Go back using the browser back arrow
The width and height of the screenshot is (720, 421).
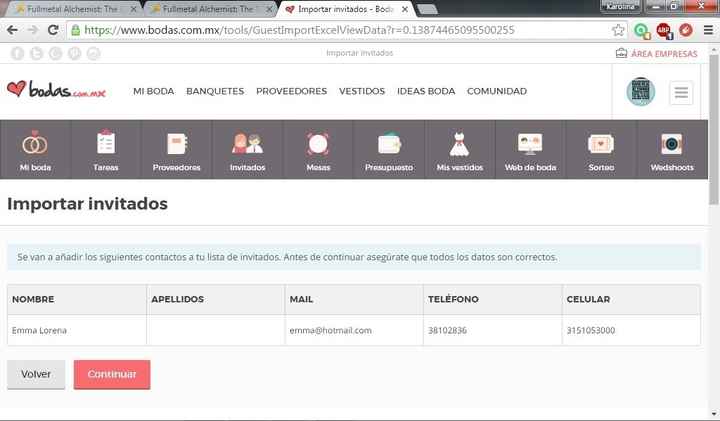12,30
